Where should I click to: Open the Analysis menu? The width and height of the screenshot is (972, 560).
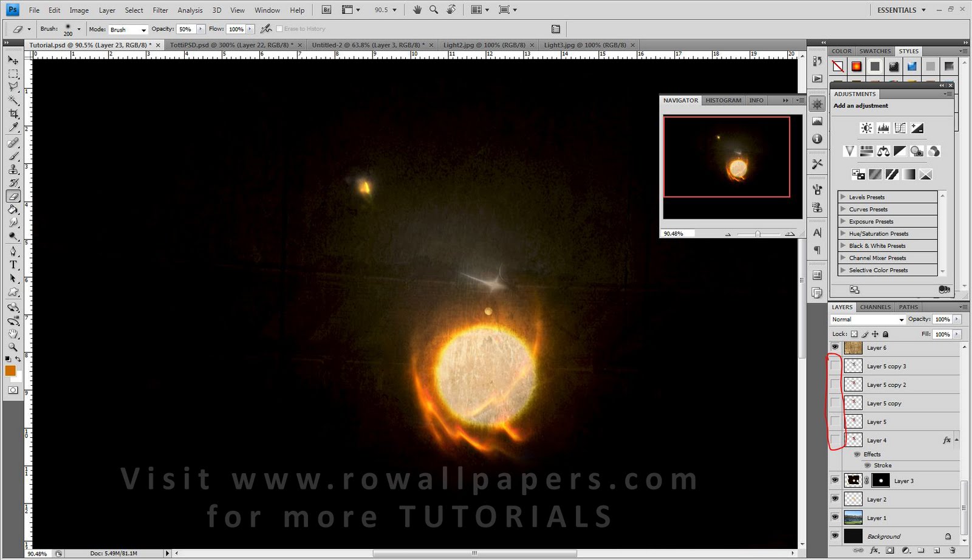pyautogui.click(x=190, y=10)
